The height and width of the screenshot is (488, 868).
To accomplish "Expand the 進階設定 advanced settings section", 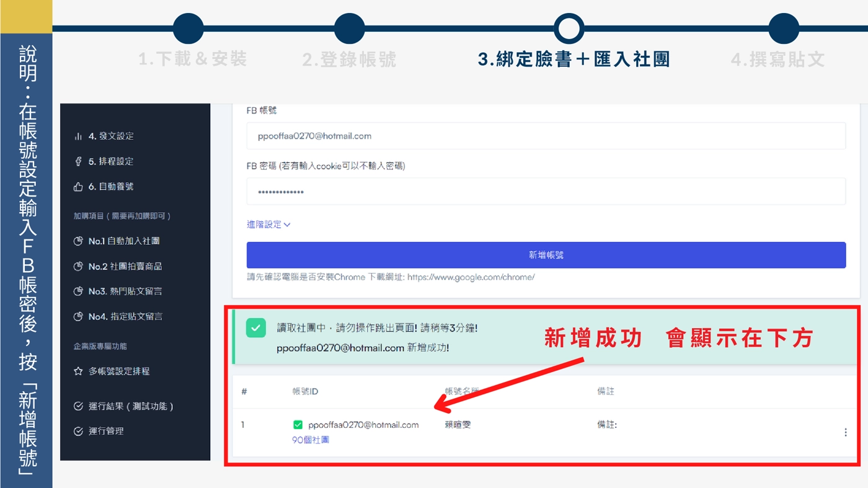I will tap(268, 224).
